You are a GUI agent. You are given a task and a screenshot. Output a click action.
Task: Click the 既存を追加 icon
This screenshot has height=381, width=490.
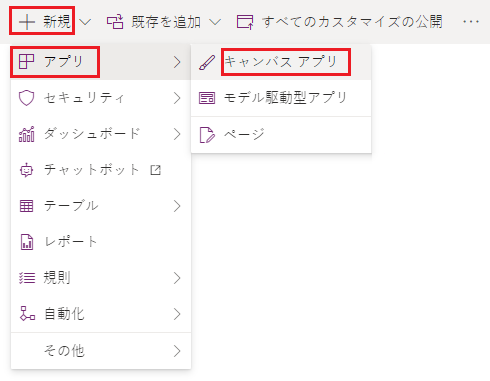(x=115, y=22)
